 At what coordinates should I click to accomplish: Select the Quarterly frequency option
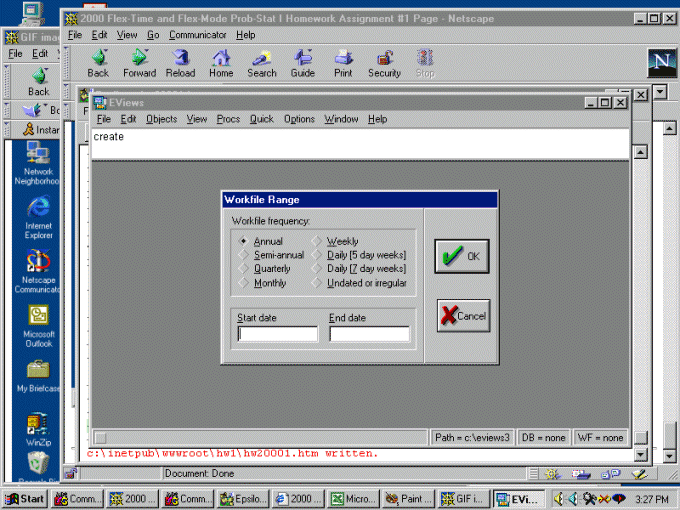[x=243, y=269]
